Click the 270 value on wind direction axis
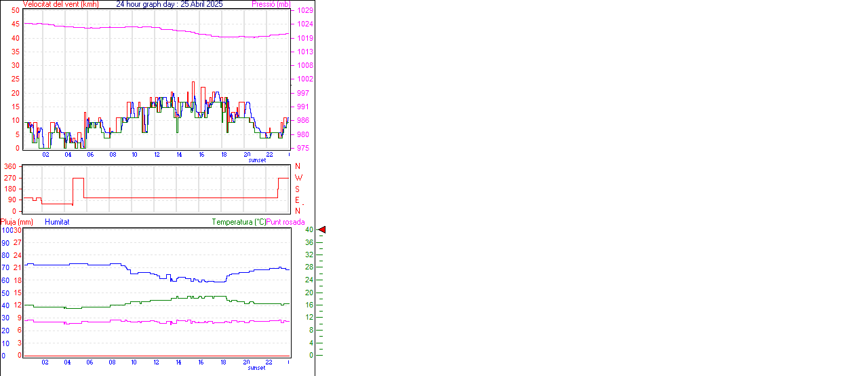The image size is (868, 376). coord(10,178)
